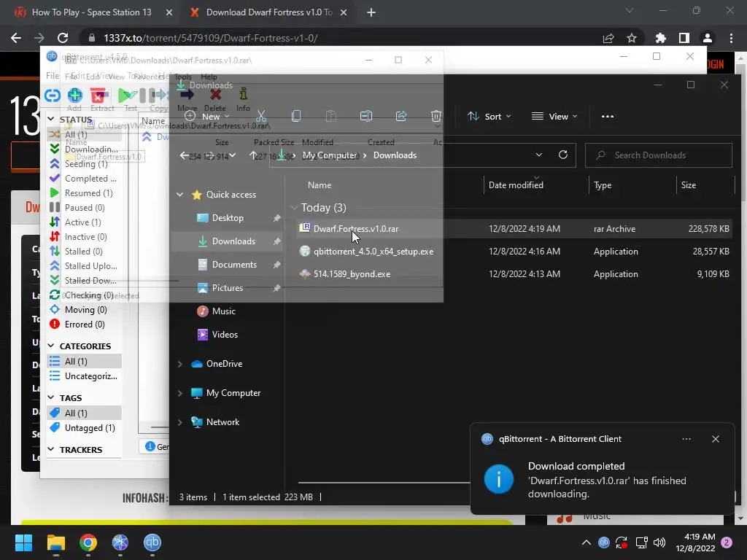The height and width of the screenshot is (560, 747).
Task: Filter by Inactive (0) in qBittorrent
Action: coord(86,237)
